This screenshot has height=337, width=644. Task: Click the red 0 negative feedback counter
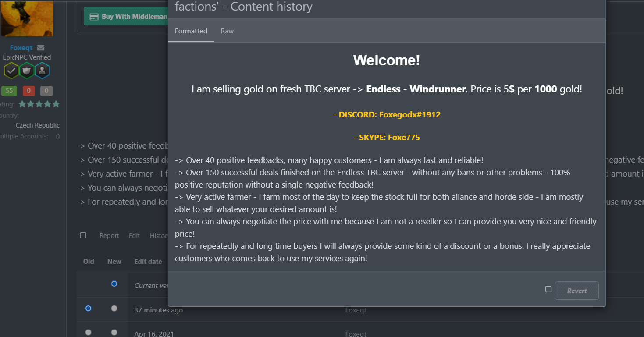(28, 91)
